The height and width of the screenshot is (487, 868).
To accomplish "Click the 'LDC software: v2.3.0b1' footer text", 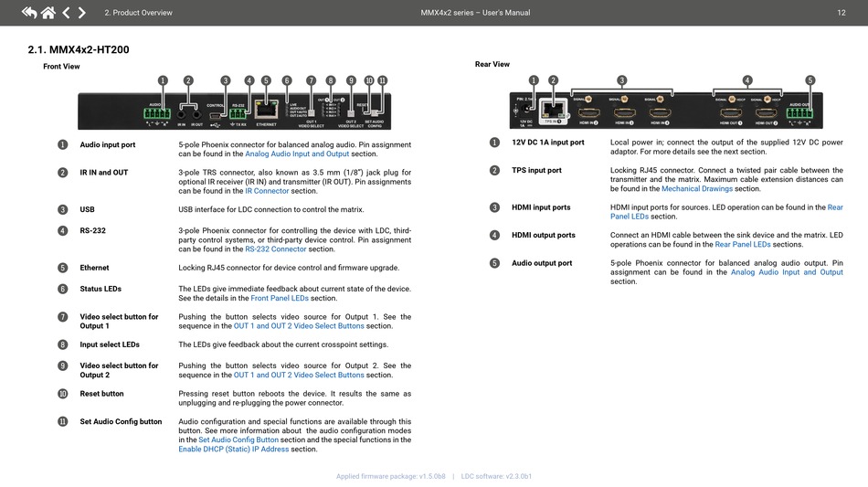I will tap(496, 476).
